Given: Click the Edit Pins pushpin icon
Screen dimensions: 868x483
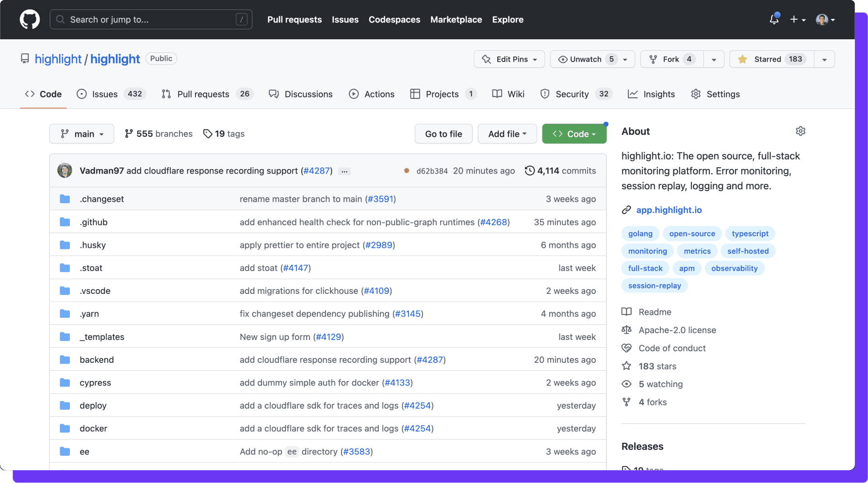Looking at the screenshot, I should point(486,59).
